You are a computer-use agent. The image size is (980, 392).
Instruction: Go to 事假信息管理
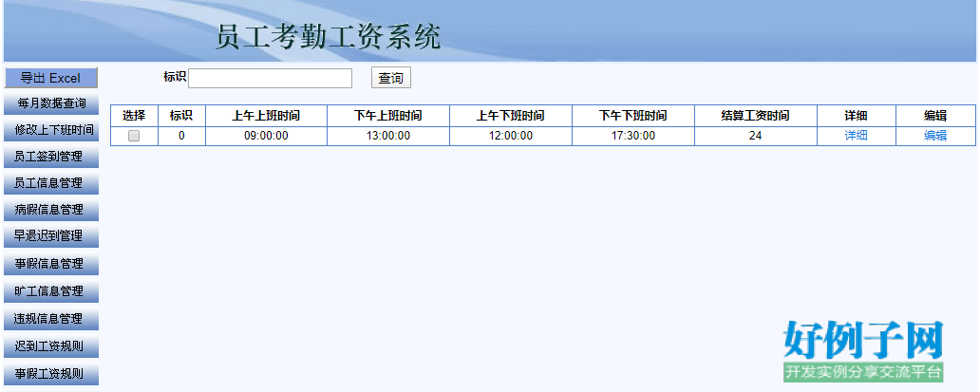point(50,264)
